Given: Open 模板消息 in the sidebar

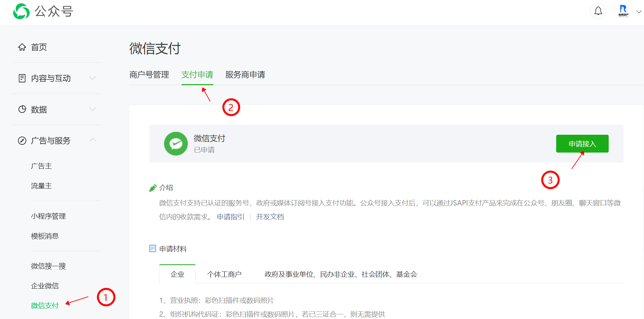Looking at the screenshot, I should coord(45,236).
